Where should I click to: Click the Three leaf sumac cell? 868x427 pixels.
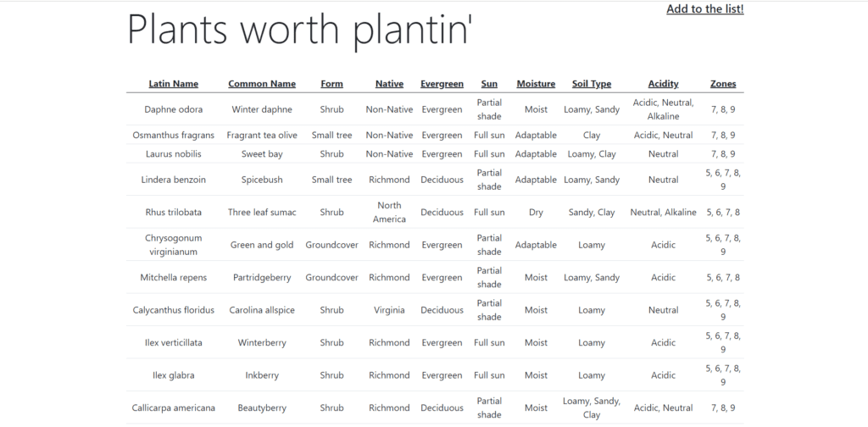[x=262, y=213]
